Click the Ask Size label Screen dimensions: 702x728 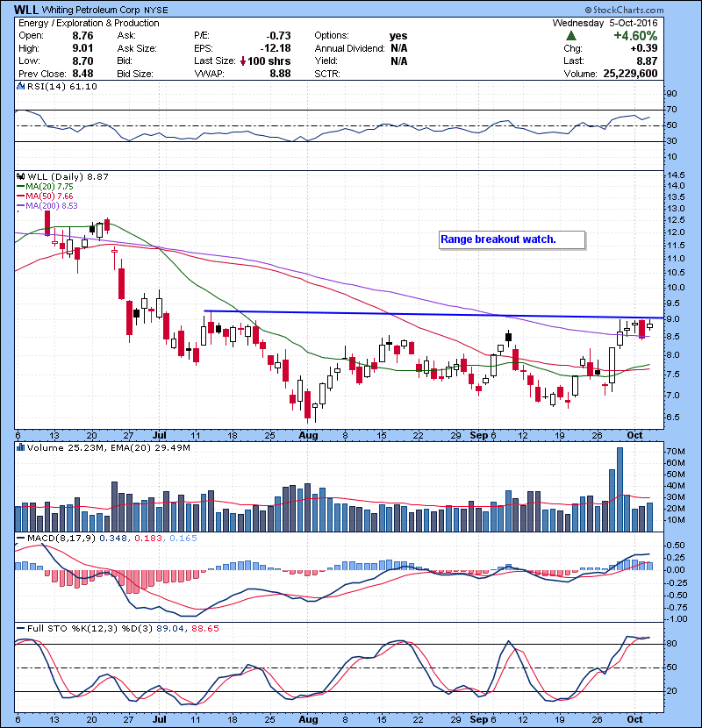[x=137, y=48]
